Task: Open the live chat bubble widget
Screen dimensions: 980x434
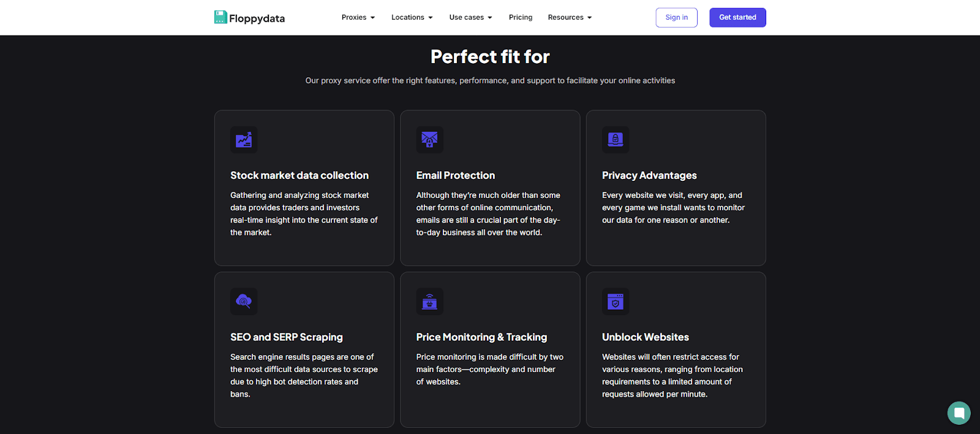Action: pos(959,413)
